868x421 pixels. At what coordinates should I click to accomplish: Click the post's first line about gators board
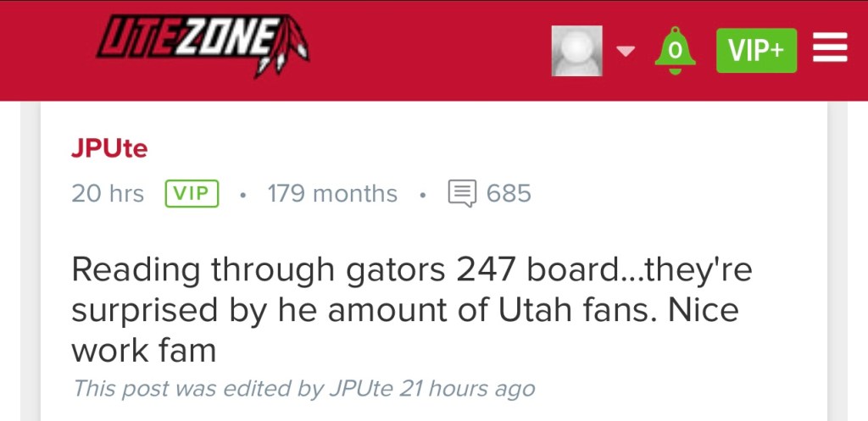(x=412, y=269)
